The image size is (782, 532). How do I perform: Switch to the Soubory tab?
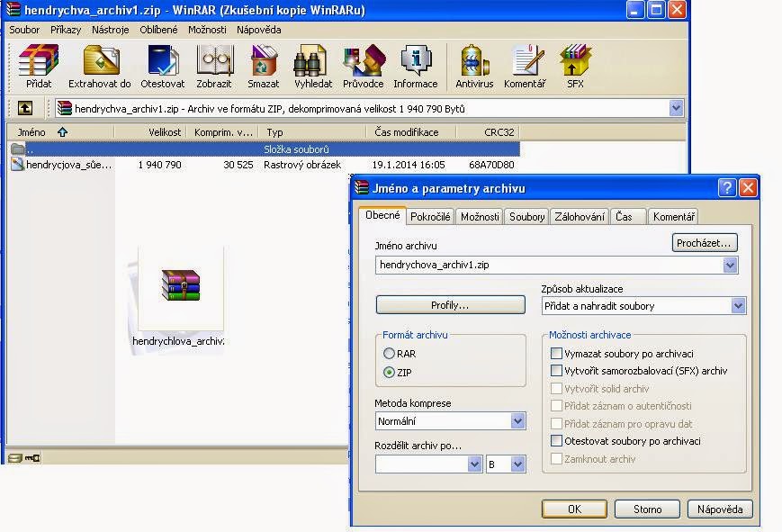pyautogui.click(x=526, y=217)
